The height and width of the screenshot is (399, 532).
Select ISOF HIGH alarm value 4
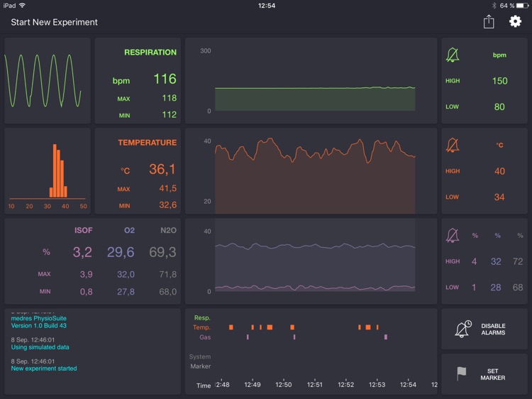474,261
